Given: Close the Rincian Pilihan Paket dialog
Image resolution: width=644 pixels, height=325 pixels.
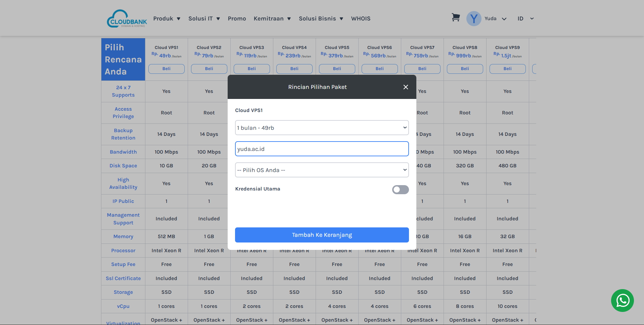Looking at the screenshot, I should click(x=406, y=87).
